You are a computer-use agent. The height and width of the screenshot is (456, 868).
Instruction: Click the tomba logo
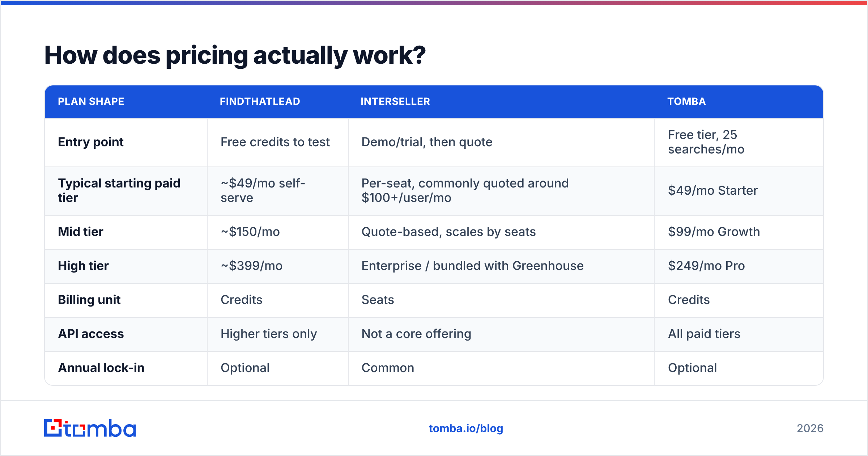pos(90,428)
